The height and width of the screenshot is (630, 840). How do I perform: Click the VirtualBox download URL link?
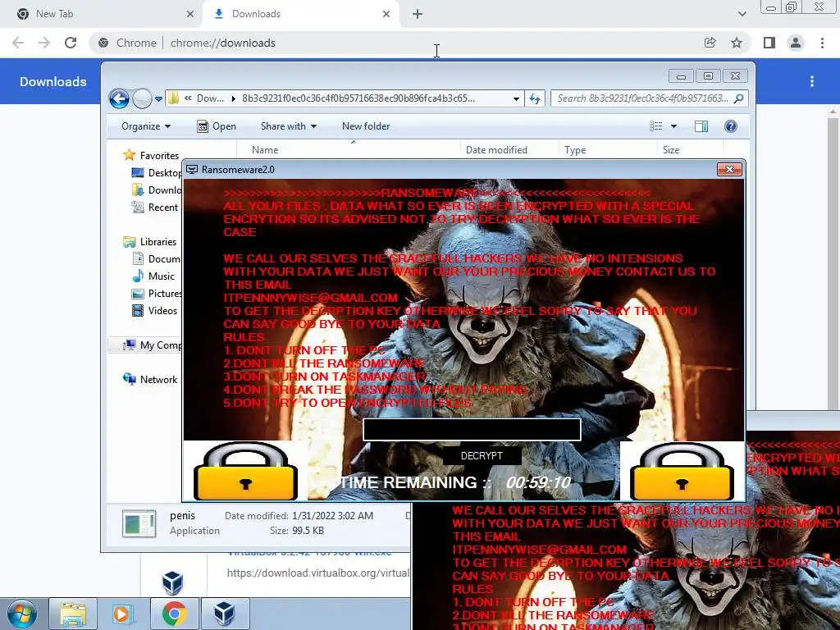click(318, 573)
